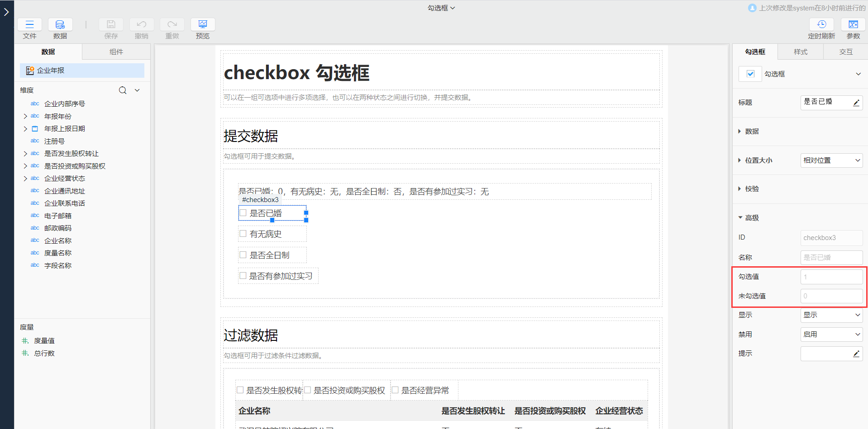
Task: Click the 预览 preview icon
Action: coord(203,24)
